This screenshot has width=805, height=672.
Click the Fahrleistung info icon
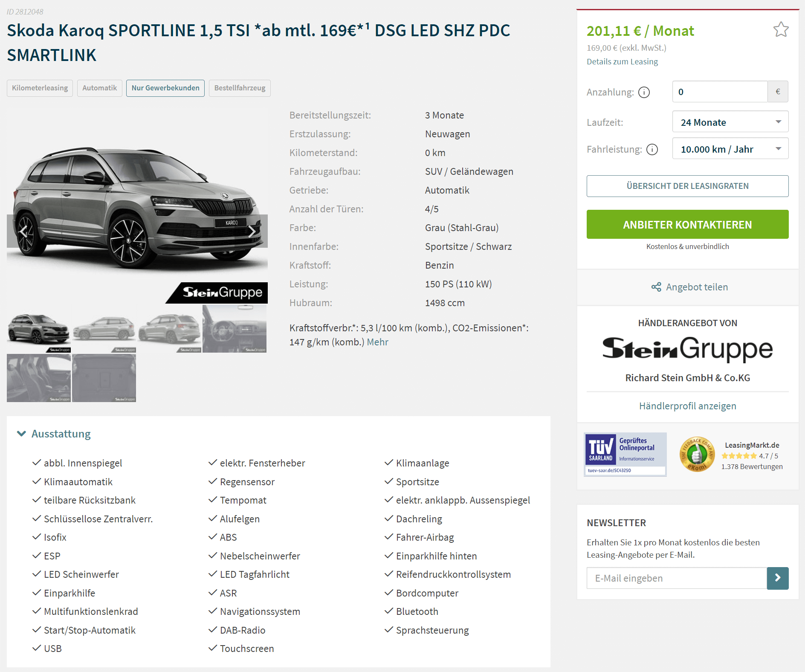click(652, 149)
